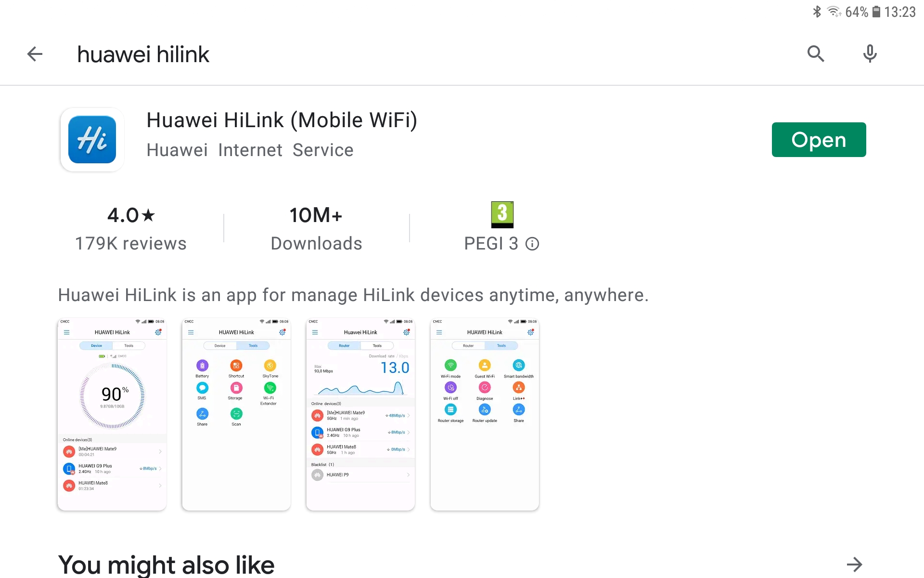Tap the Huawei HiLink (Mobile WiFi) title
Image resolution: width=924 pixels, height=578 pixels.
click(282, 120)
